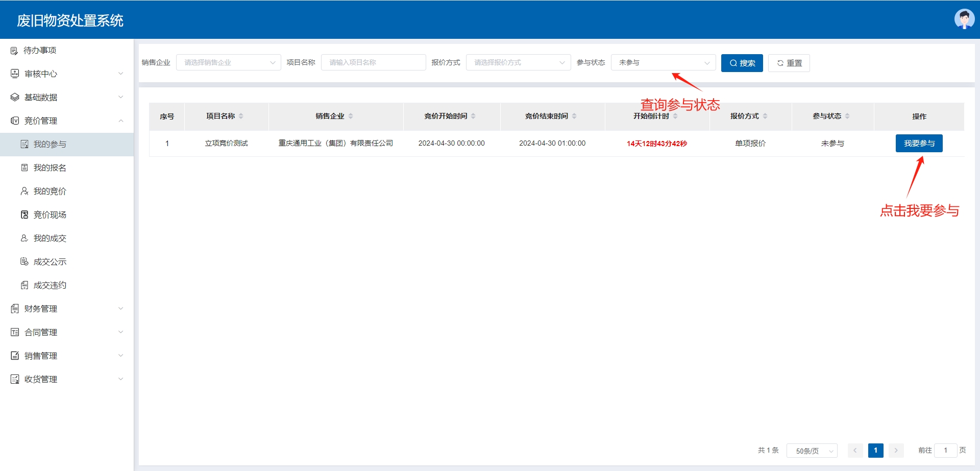Click the user avatar icon
Screen dimensions: 980x471
coord(964,19)
